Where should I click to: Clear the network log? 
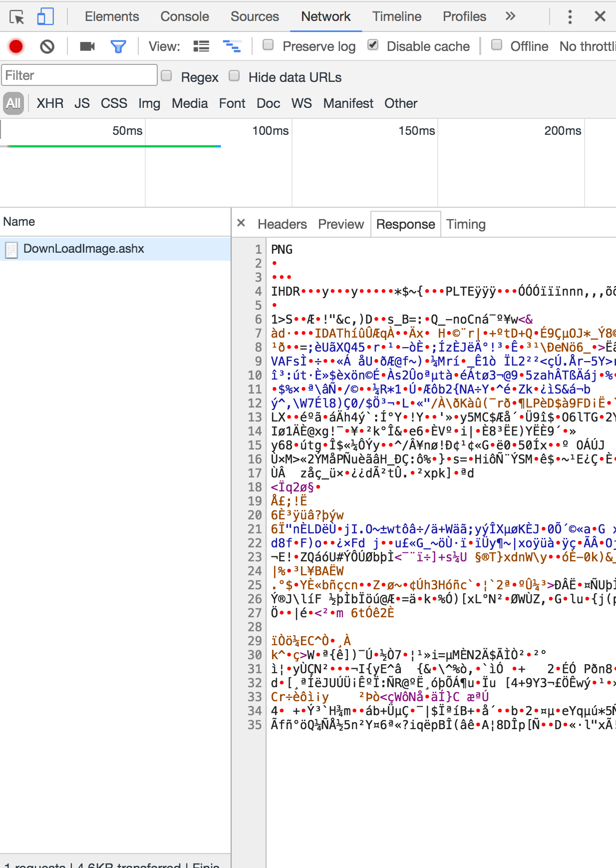[47, 47]
